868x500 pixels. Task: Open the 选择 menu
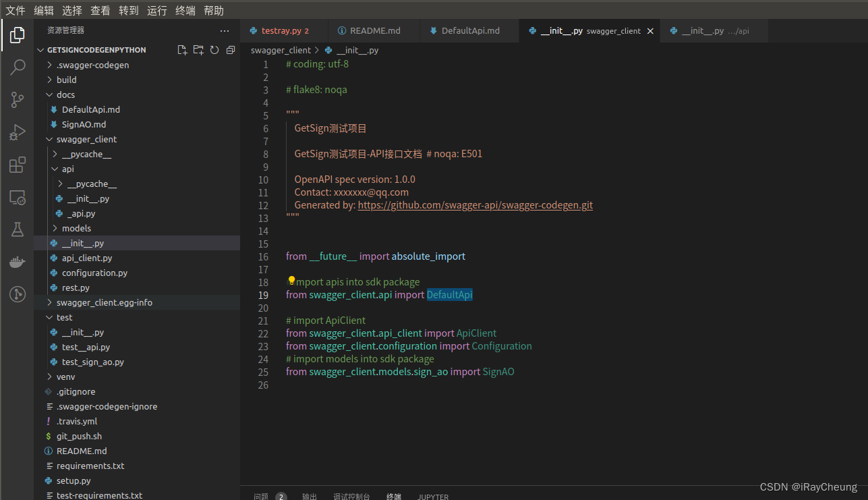click(72, 10)
